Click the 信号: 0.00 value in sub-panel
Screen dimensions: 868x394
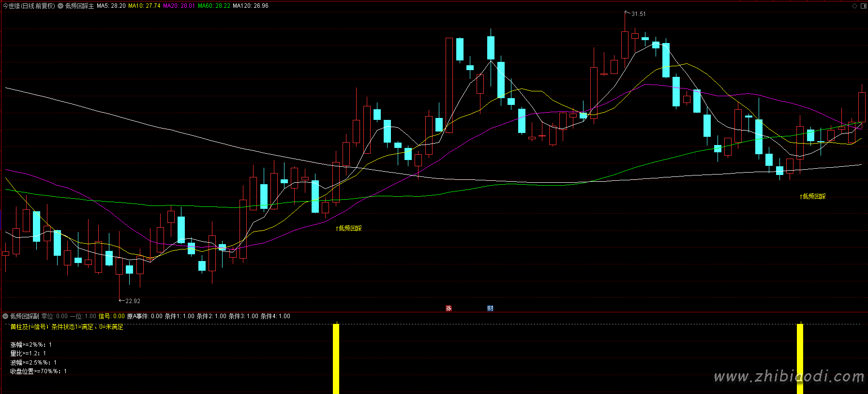(112, 316)
